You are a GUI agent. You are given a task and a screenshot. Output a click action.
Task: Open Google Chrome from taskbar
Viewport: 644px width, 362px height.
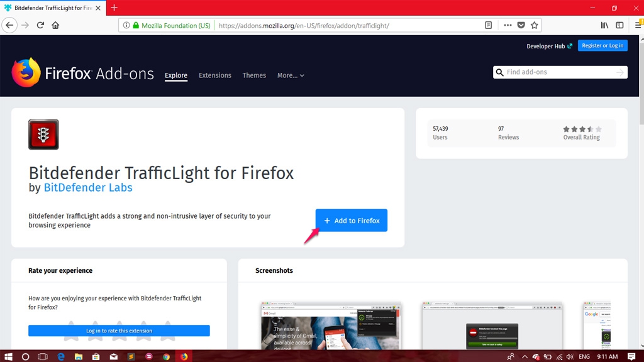pyautogui.click(x=166, y=356)
